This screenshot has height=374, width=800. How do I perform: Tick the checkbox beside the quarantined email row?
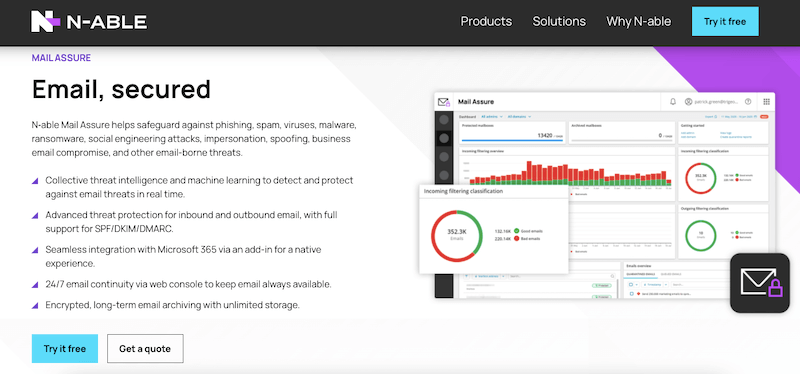[631, 294]
